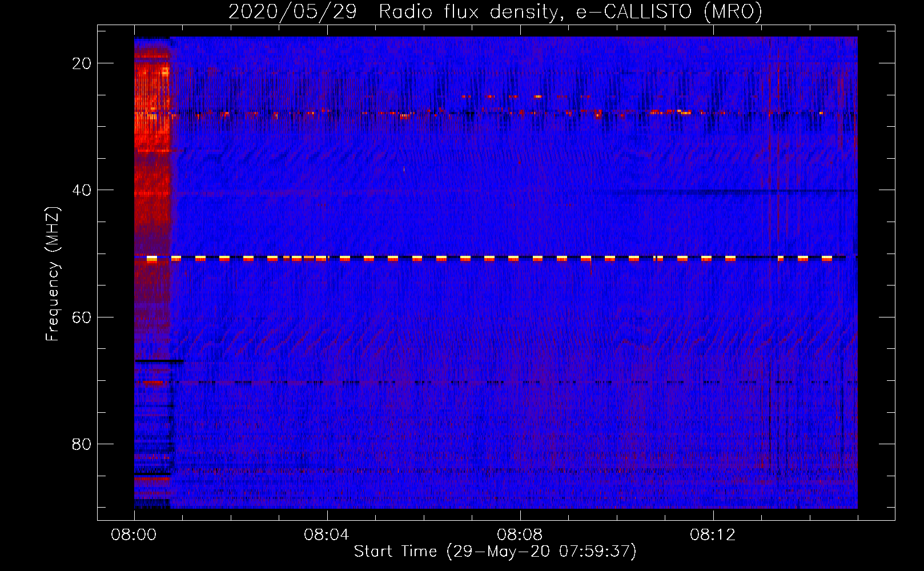Click the 08:00 time tick label
This screenshot has height=571, width=924.
coord(134,535)
